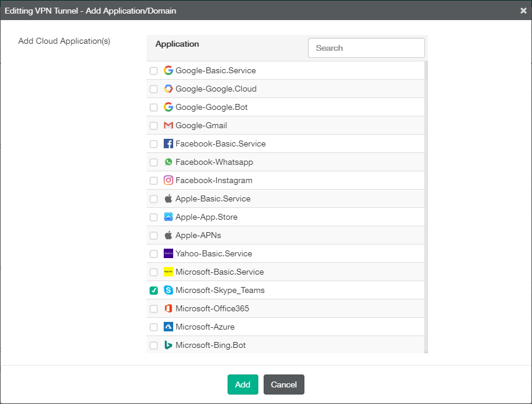
Task: Select the Facebook-Basic.Service icon
Action: pyautogui.click(x=168, y=144)
